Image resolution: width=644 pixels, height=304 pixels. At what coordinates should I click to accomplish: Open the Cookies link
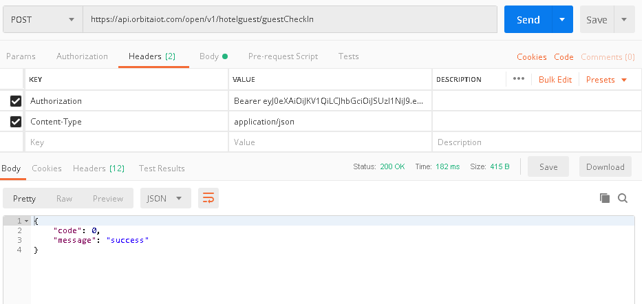tap(531, 57)
